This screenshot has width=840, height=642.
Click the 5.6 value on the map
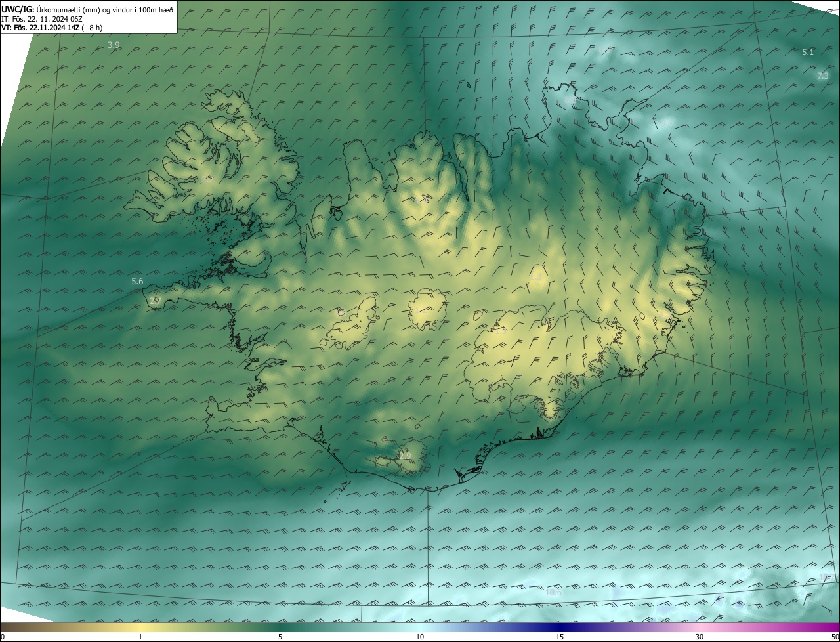[x=137, y=281]
